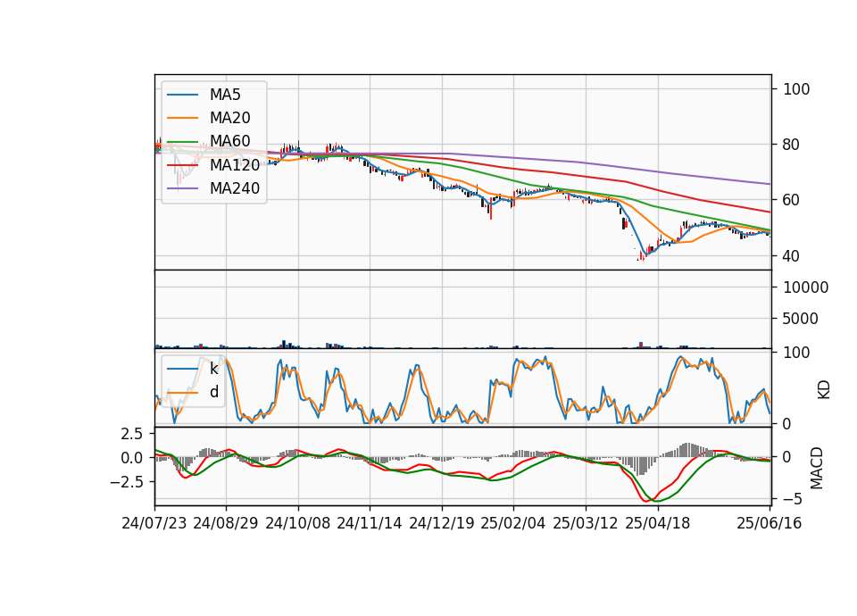Click the KD axis title
857x616 pixels.
pyautogui.click(x=824, y=390)
